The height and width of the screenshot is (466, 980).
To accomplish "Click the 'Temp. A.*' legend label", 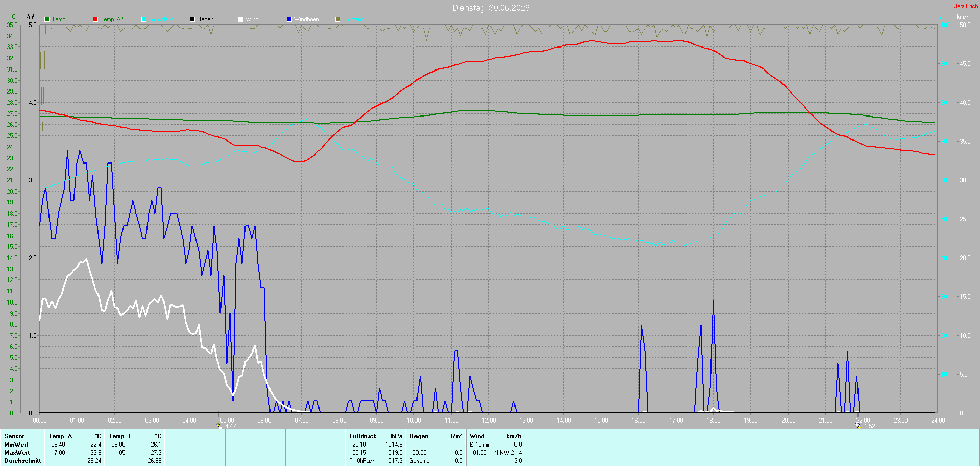I will pyautogui.click(x=112, y=19).
